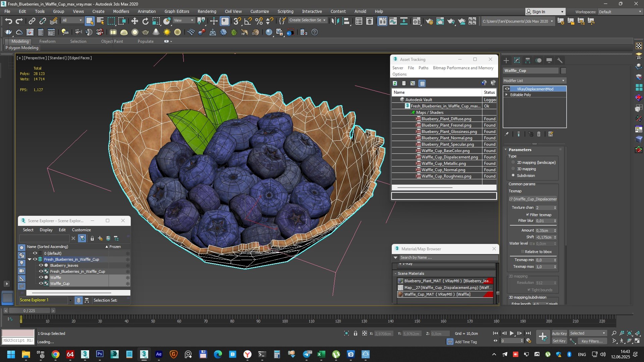Viewport: 644px width, 362px height.
Task: Click Waffle_Cup object color swatch
Action: [563, 71]
